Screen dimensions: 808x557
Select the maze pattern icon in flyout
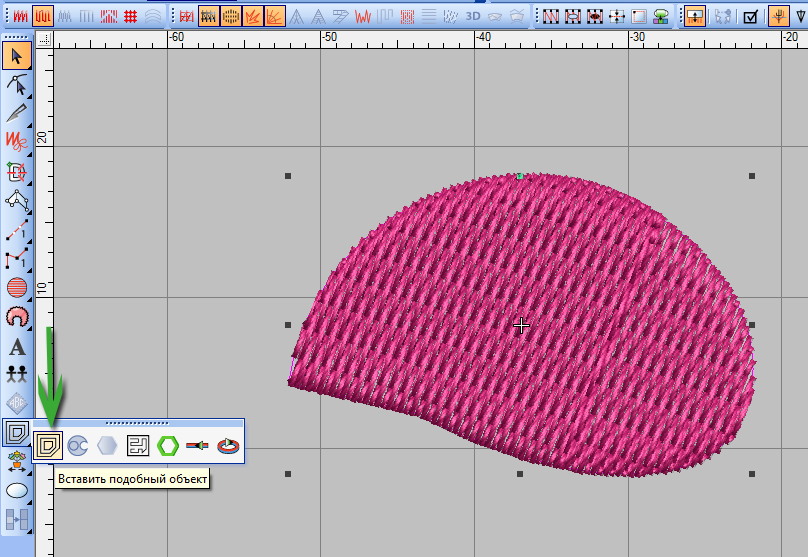138,446
